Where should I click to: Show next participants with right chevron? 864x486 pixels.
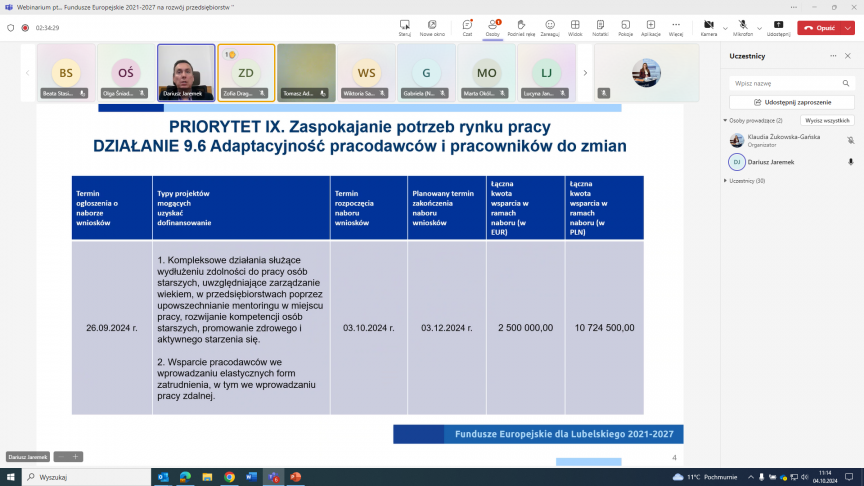coord(585,73)
